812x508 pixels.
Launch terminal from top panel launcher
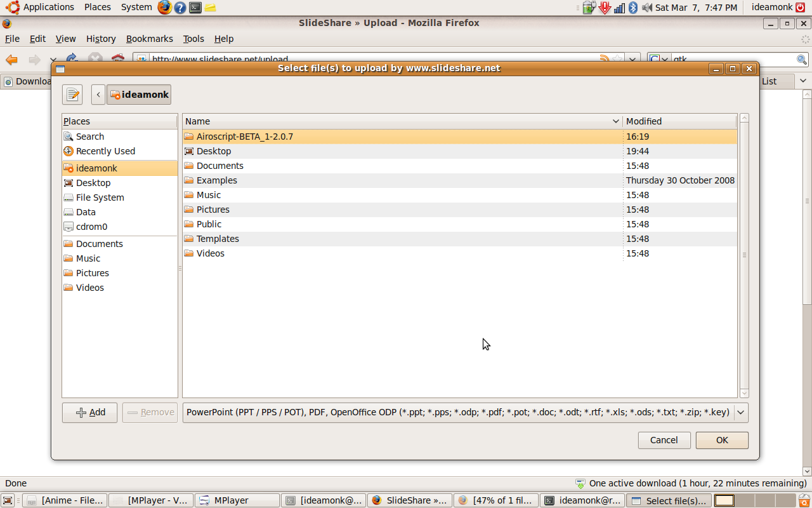tap(195, 8)
